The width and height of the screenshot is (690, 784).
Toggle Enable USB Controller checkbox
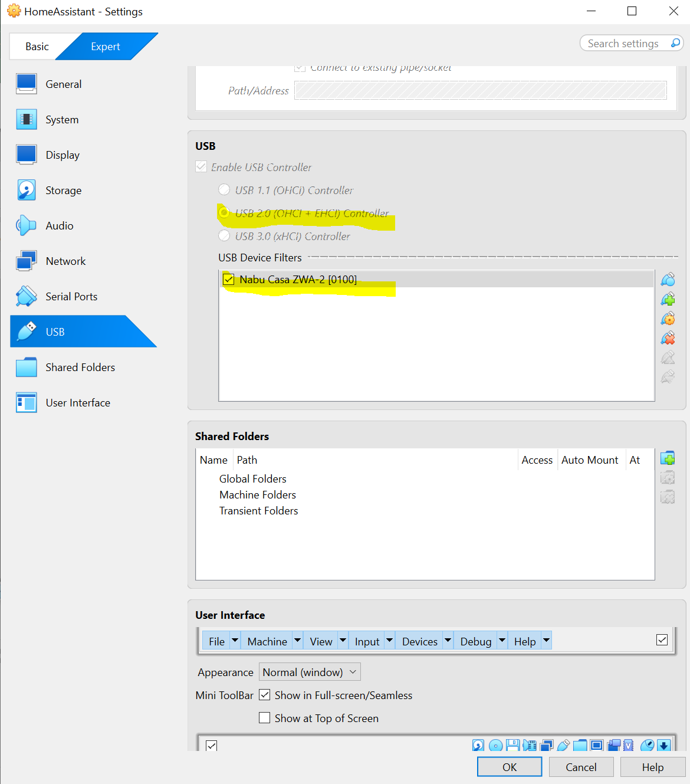click(x=201, y=167)
